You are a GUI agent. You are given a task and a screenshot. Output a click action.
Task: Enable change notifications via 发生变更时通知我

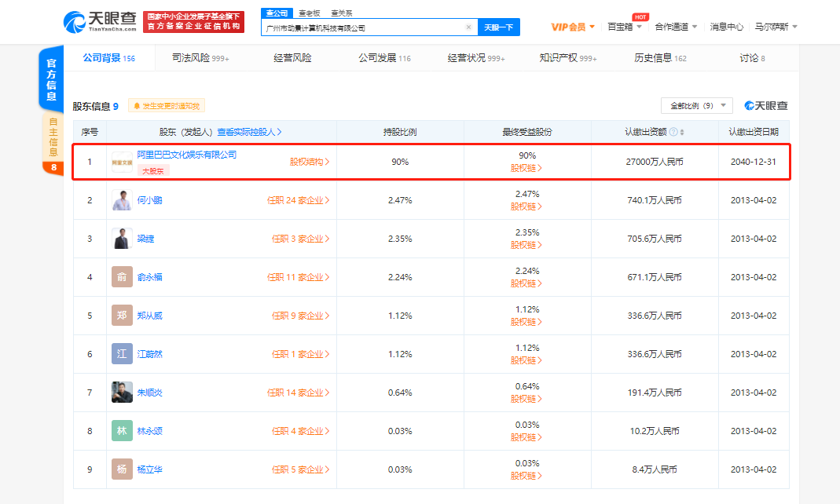click(166, 104)
